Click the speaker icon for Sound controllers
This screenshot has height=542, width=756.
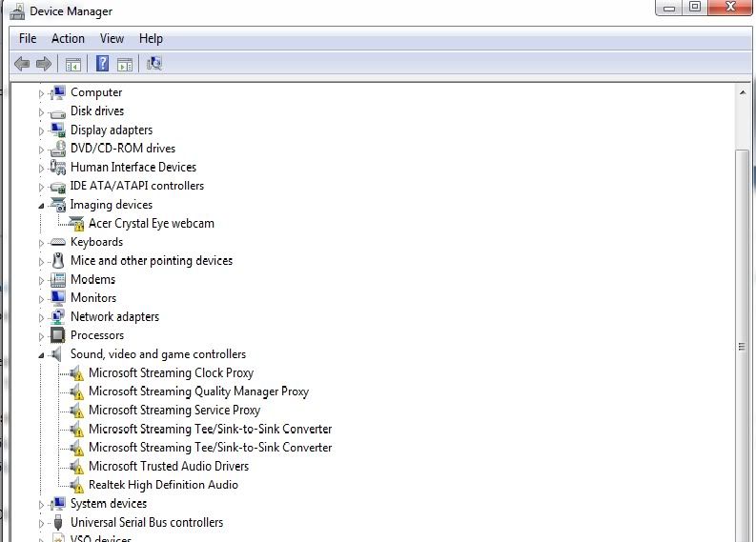[x=57, y=354]
